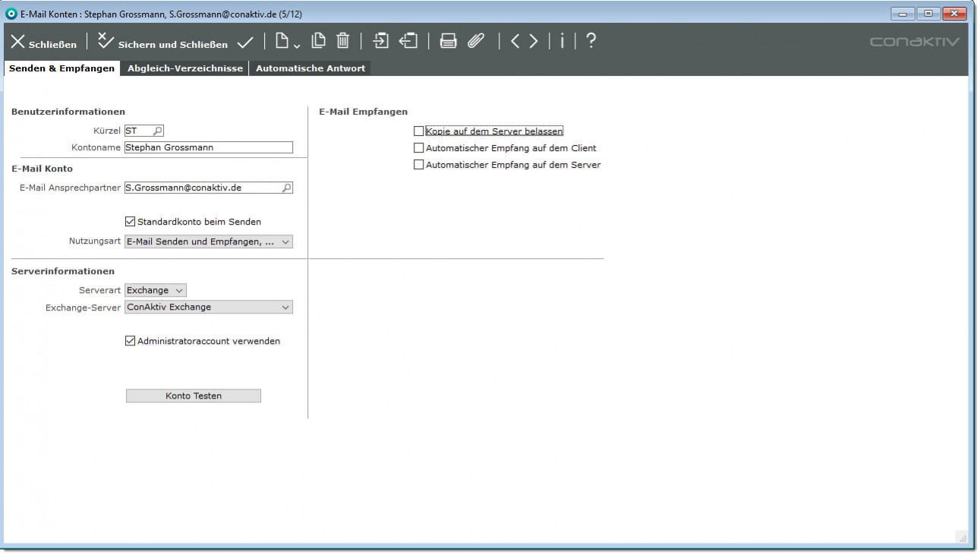Viewport: 980px width, 555px height.
Task: Click the info icon in toolbar
Action: click(562, 42)
